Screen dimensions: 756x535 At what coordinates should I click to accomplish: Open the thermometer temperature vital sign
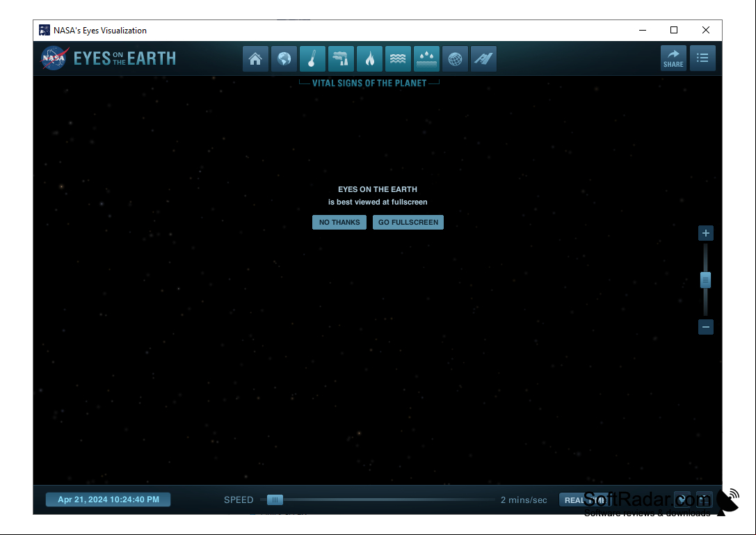[x=312, y=58]
